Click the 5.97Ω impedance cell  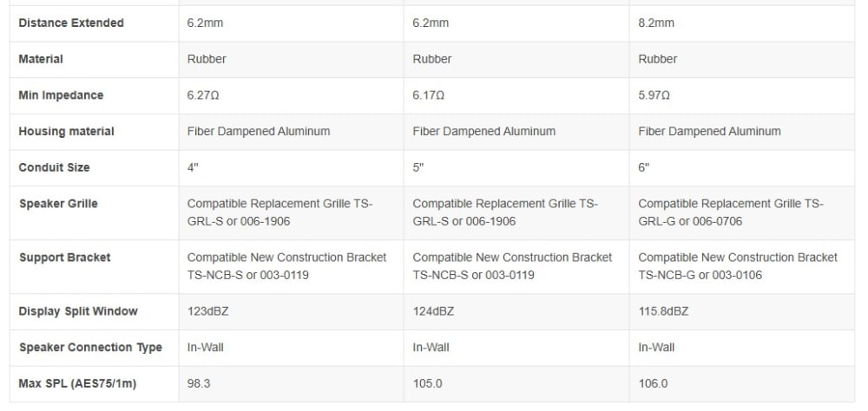coord(742,95)
